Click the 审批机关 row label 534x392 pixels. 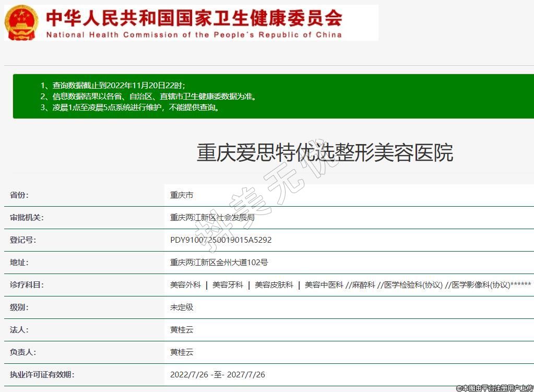coord(27,218)
